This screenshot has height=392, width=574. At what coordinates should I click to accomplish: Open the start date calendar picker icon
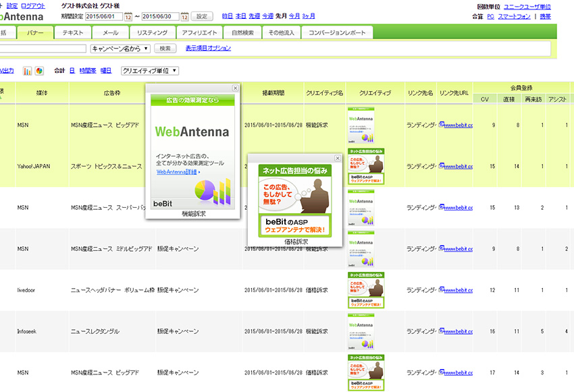tap(128, 16)
